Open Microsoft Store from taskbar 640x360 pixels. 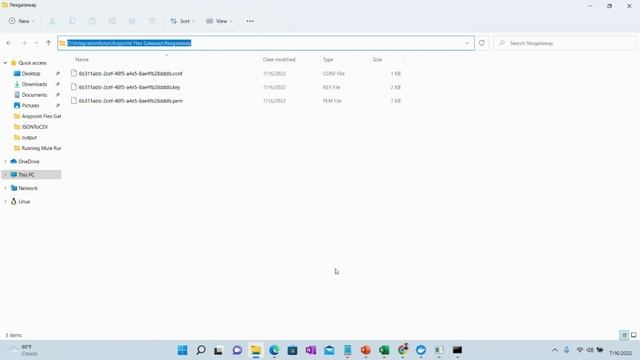coord(292,350)
